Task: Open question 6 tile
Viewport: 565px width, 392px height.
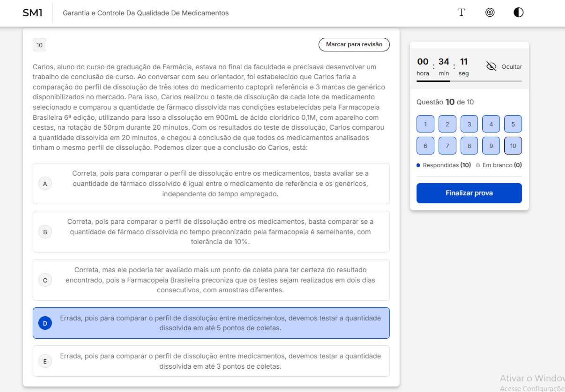Action: click(x=425, y=146)
